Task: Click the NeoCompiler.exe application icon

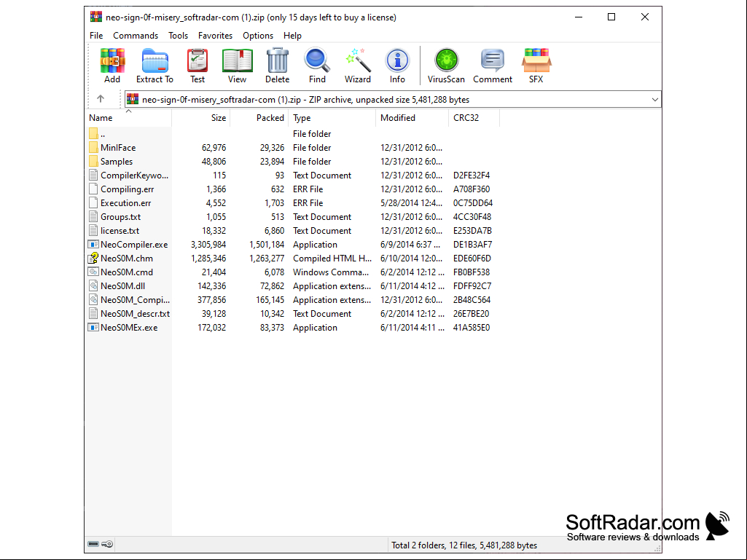Action: tap(93, 244)
